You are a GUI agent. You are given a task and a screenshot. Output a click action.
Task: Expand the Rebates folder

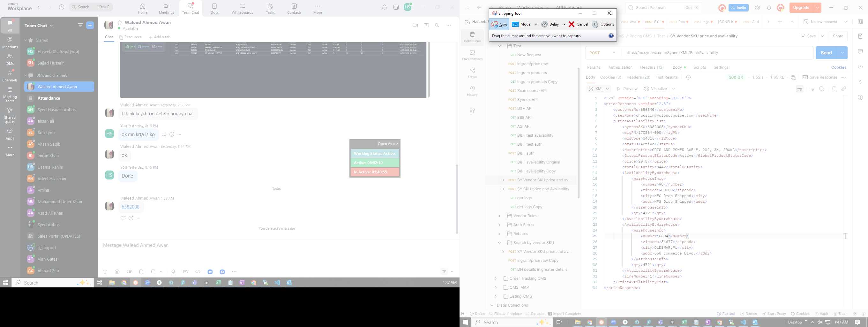(x=499, y=234)
